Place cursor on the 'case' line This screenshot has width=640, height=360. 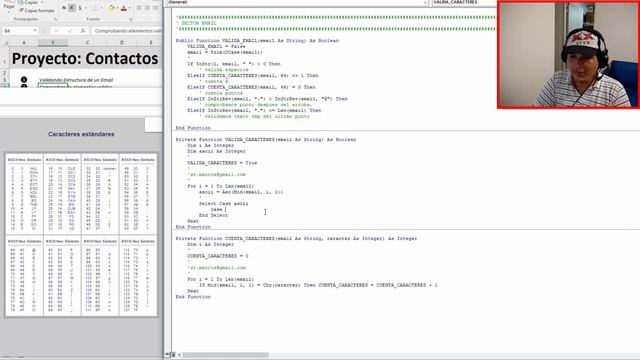tap(217, 209)
